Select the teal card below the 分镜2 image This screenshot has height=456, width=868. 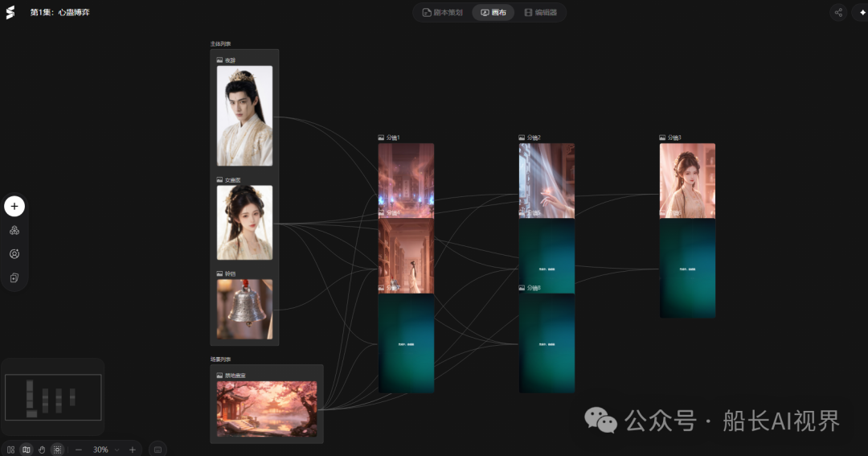click(x=547, y=256)
